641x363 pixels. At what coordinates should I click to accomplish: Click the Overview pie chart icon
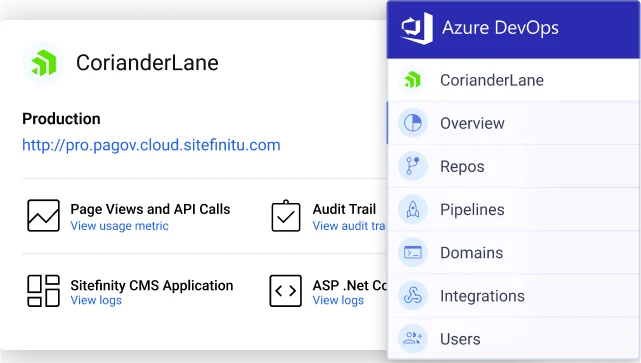point(412,123)
